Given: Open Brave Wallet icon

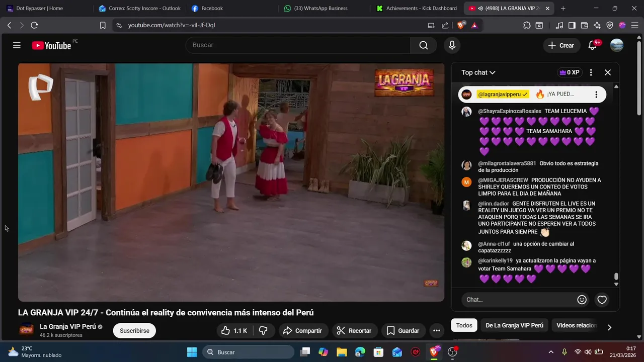Looking at the screenshot, I should coord(585,25).
